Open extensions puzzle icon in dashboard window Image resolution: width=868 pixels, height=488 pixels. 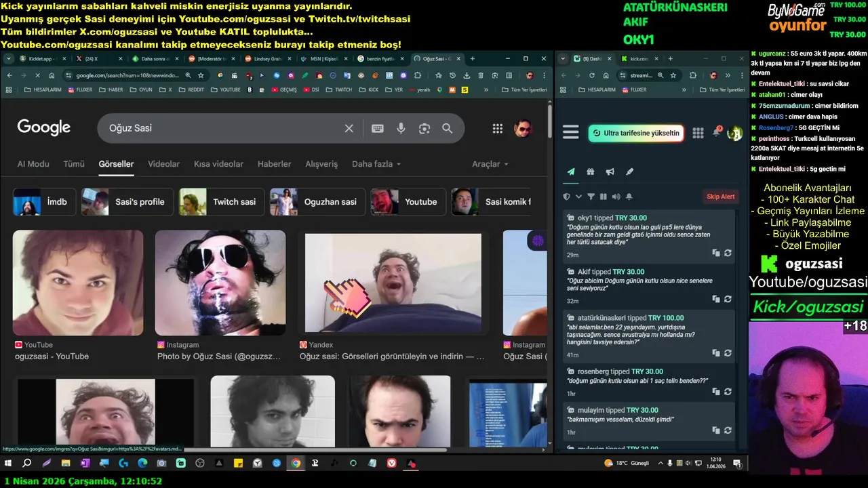[x=693, y=75]
